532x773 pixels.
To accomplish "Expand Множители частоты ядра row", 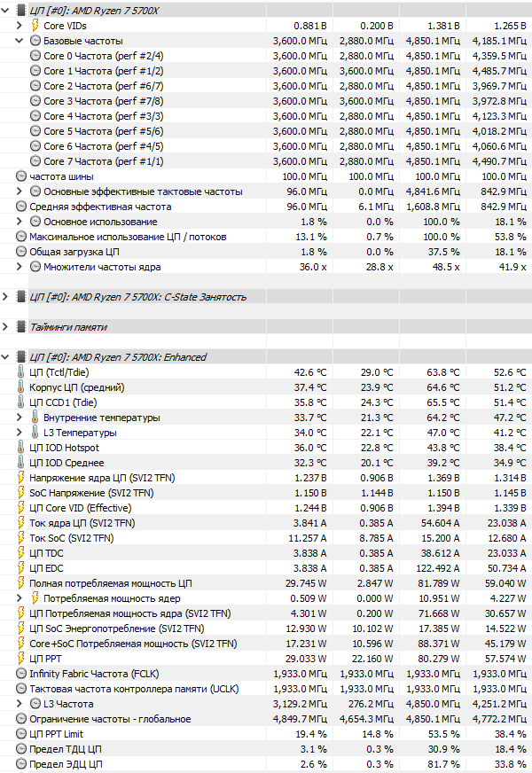I will 20,267.
